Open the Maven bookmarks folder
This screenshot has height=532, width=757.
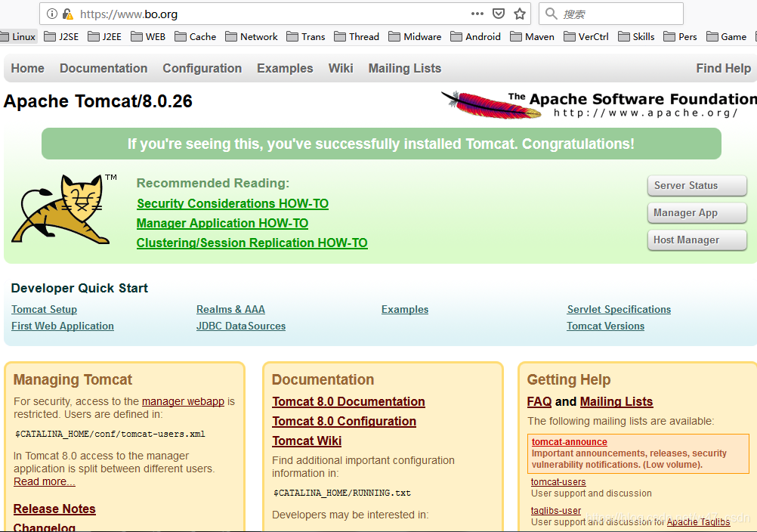(x=533, y=37)
